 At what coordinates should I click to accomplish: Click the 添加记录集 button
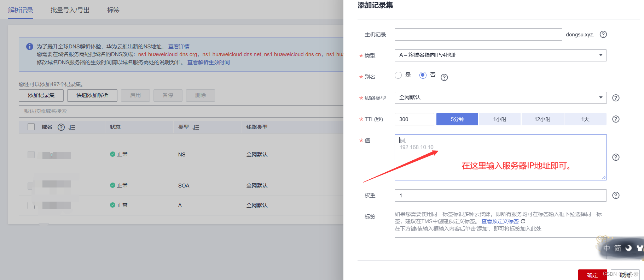pyautogui.click(x=41, y=95)
